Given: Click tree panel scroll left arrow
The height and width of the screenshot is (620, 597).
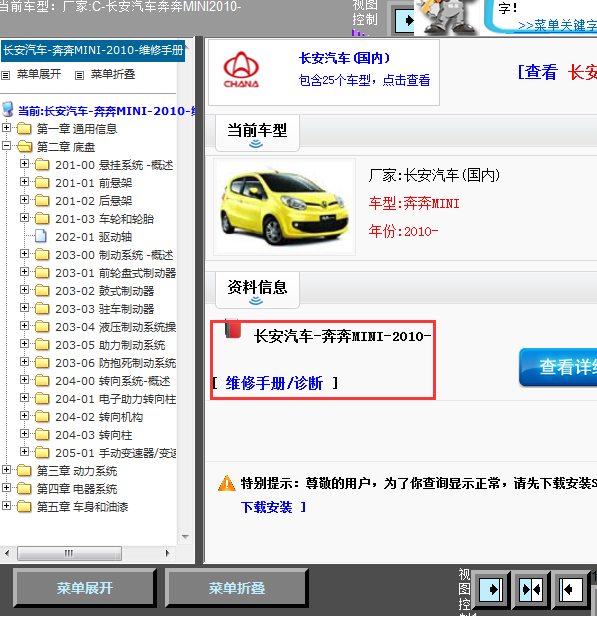Looking at the screenshot, I should [x=7, y=553].
